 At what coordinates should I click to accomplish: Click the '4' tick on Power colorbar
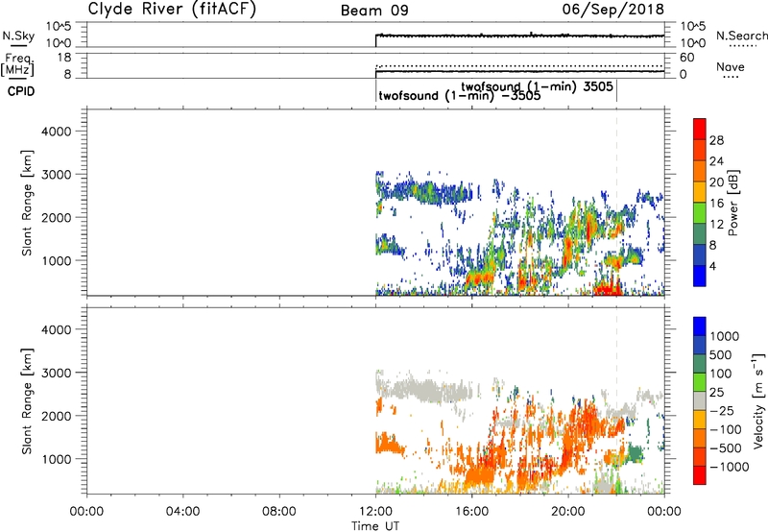pyautogui.click(x=712, y=267)
